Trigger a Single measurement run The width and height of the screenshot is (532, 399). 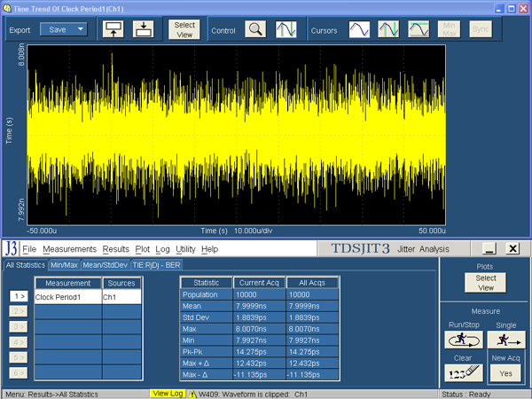(505, 340)
